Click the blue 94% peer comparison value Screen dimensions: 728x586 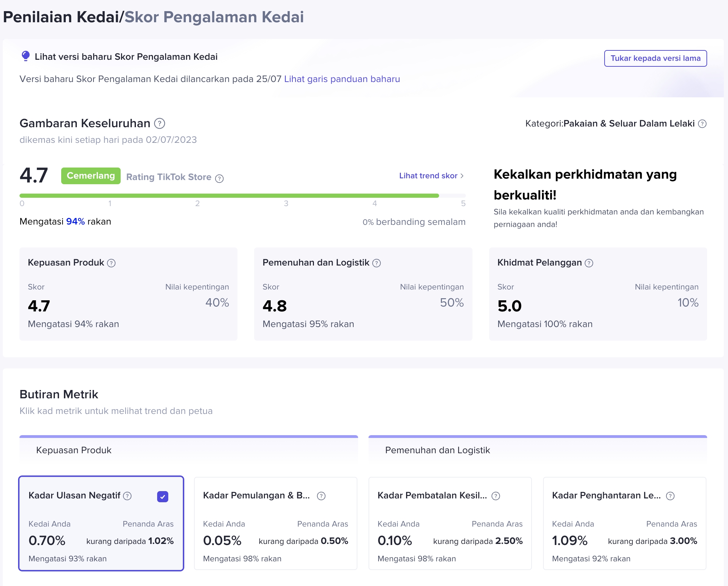(75, 221)
